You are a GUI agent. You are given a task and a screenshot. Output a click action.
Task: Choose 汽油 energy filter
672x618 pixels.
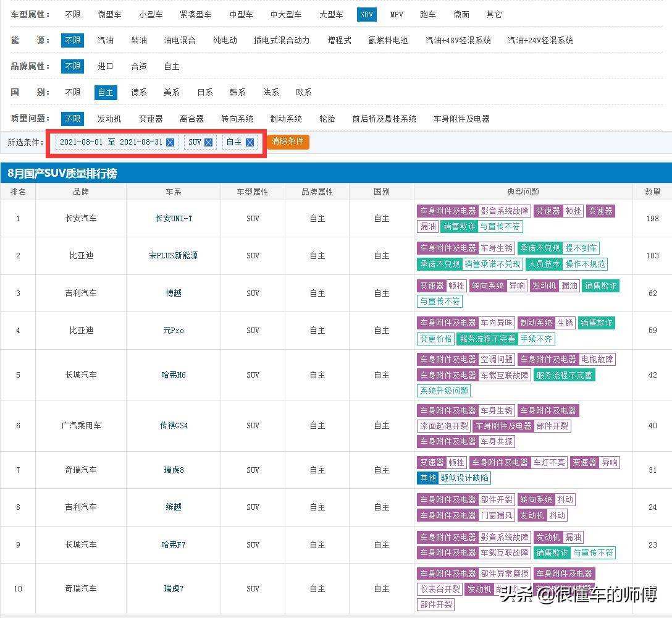coord(106,40)
